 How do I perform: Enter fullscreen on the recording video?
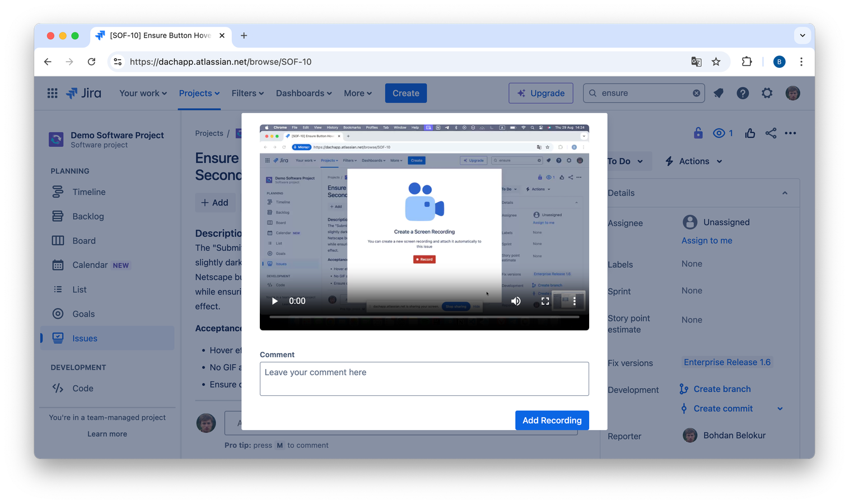pos(545,301)
